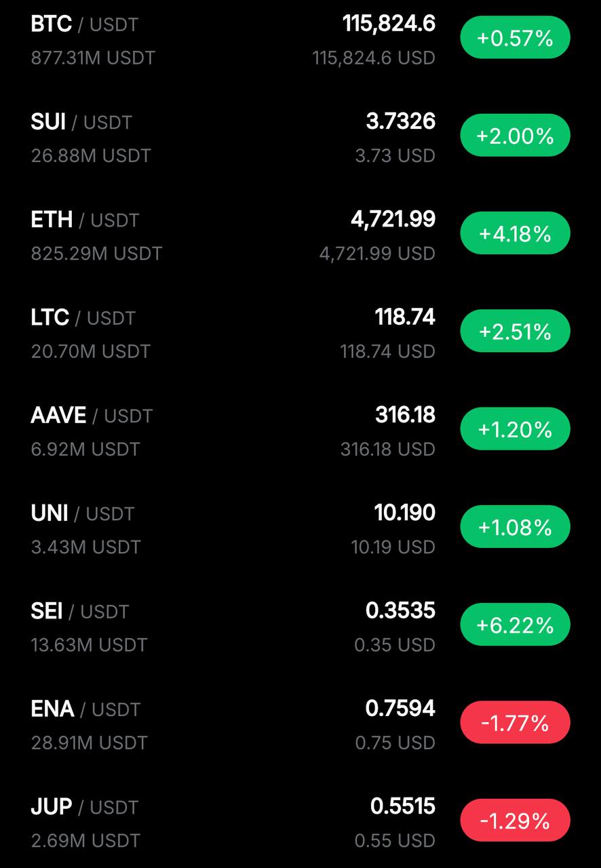Tap the +0.57% change badge for BTC

click(515, 38)
